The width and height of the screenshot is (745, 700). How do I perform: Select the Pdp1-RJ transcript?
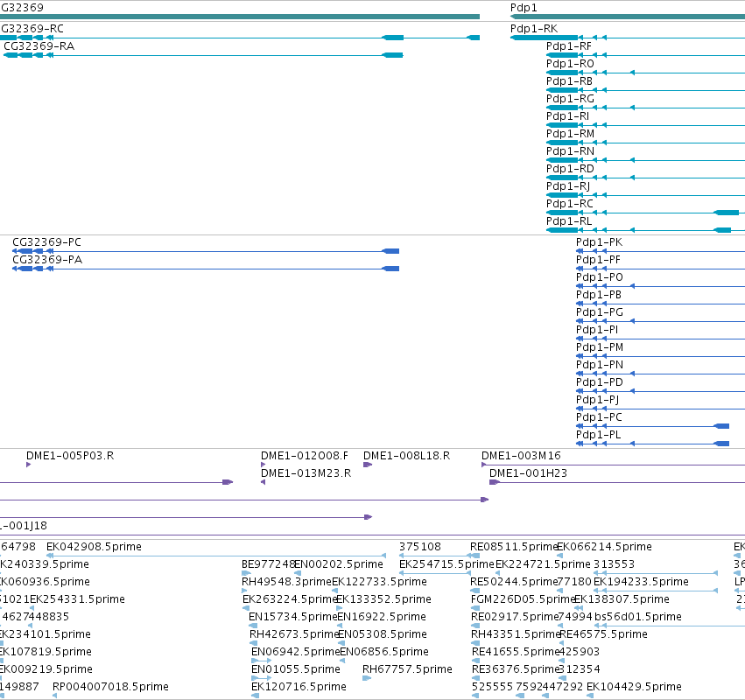point(568,186)
